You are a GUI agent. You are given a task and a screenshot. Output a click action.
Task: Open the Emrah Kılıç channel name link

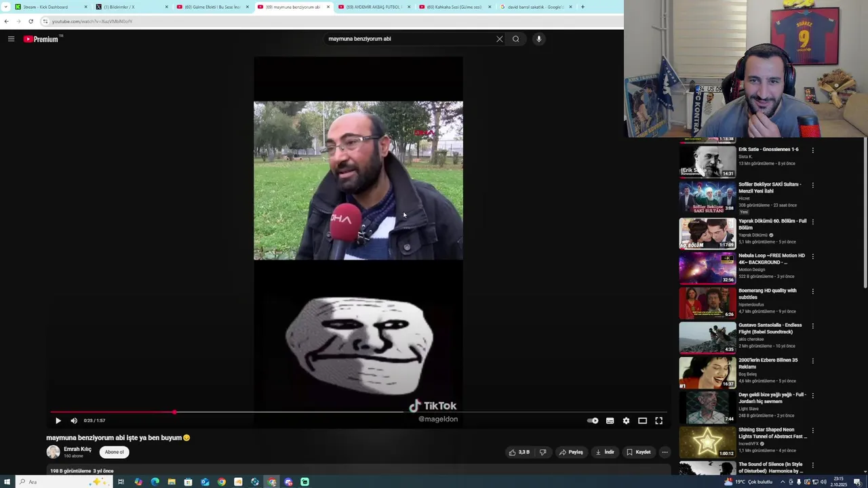77,449
